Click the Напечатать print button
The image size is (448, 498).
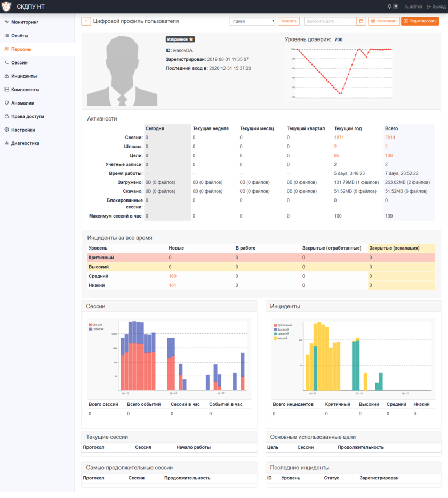coord(383,21)
